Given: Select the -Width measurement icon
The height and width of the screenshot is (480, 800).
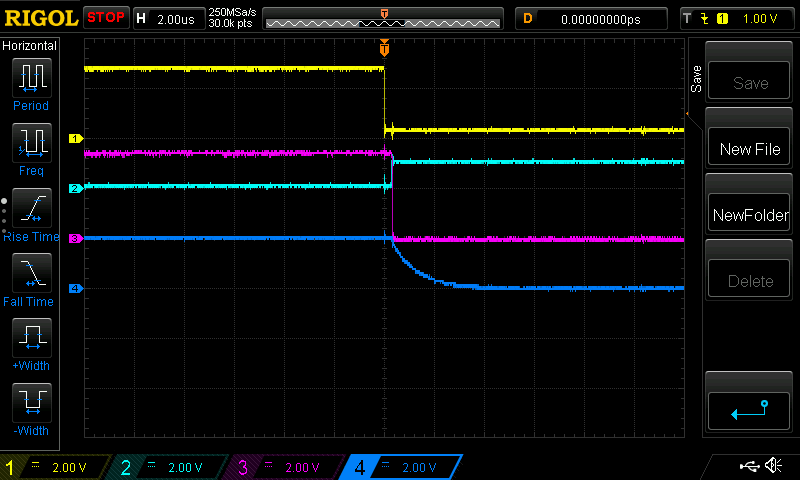Looking at the screenshot, I should [32, 403].
